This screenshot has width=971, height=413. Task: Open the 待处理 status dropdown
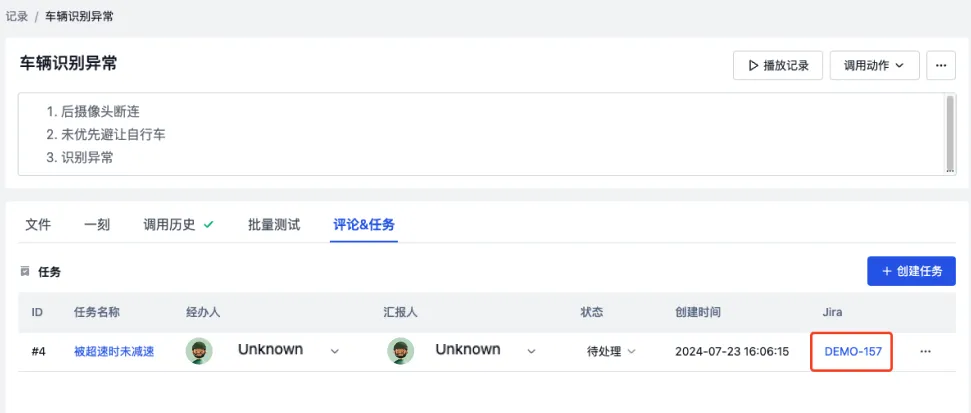(611, 351)
